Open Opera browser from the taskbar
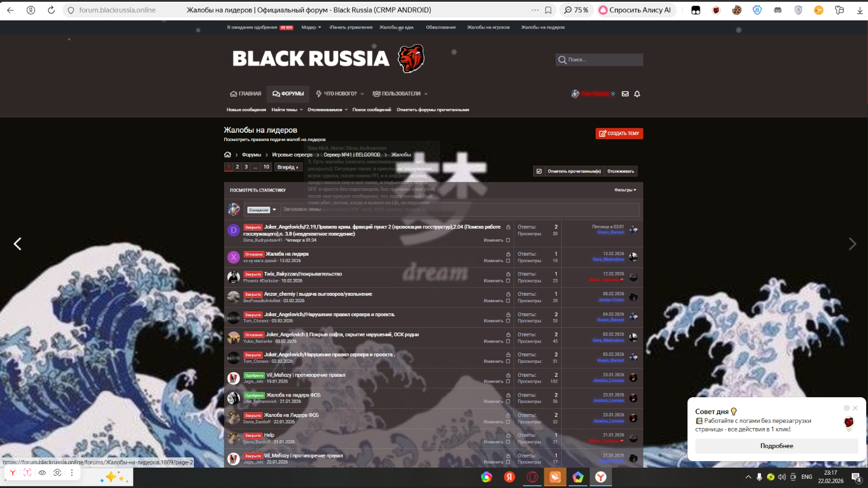The height and width of the screenshot is (488, 868). click(532, 477)
